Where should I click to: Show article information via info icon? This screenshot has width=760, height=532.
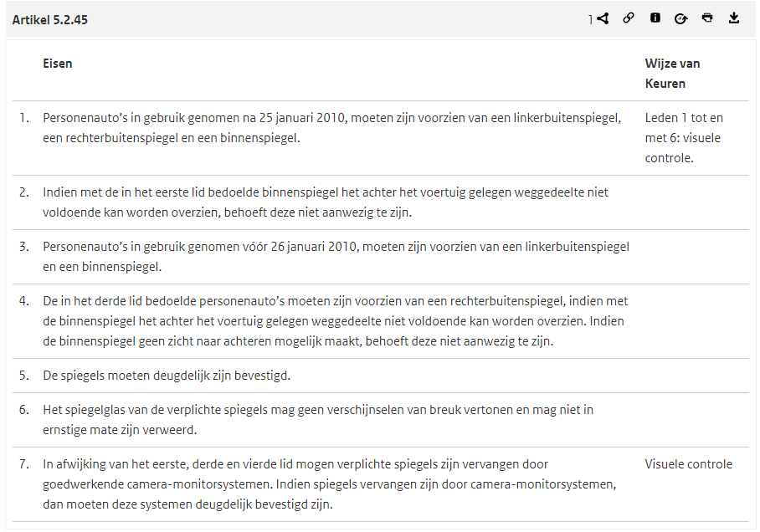click(x=655, y=18)
